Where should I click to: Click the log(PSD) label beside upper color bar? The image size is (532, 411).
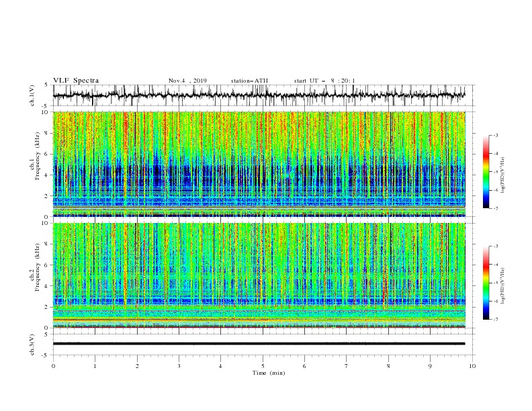click(503, 175)
